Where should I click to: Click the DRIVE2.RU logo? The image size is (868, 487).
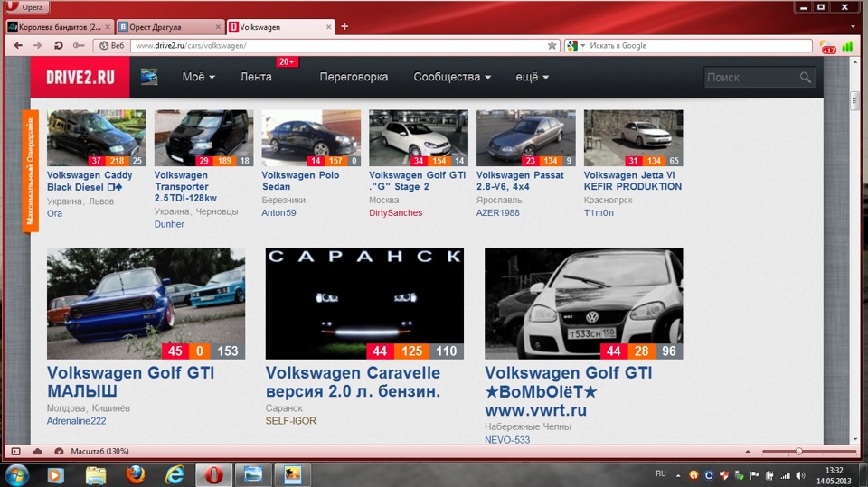80,78
